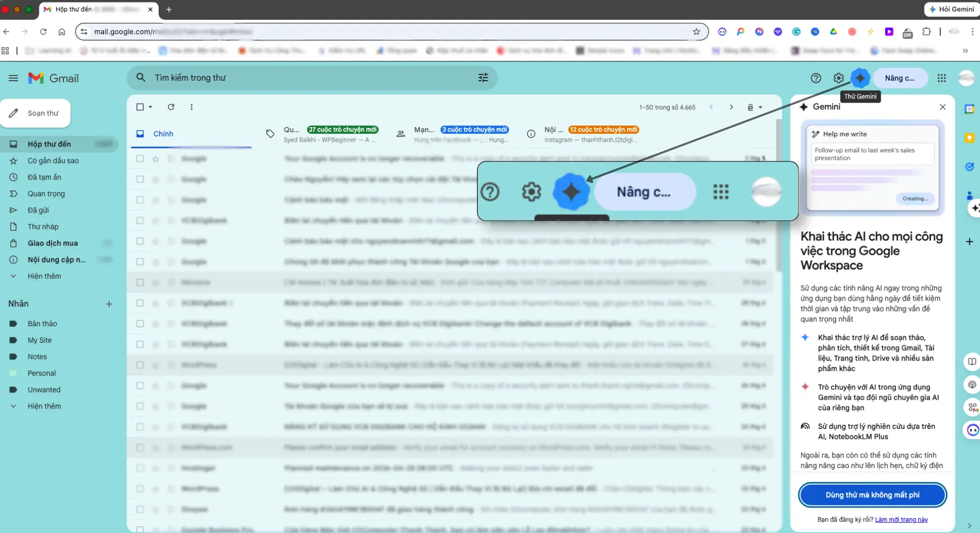Go to older emails page arrow
Screen dimensions: 980x533
[731, 107]
